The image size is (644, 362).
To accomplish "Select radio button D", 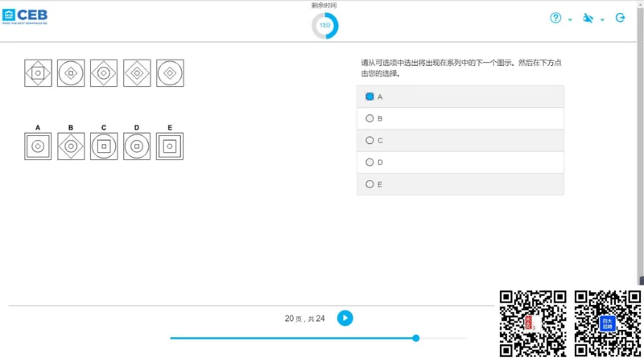I will tap(369, 162).
